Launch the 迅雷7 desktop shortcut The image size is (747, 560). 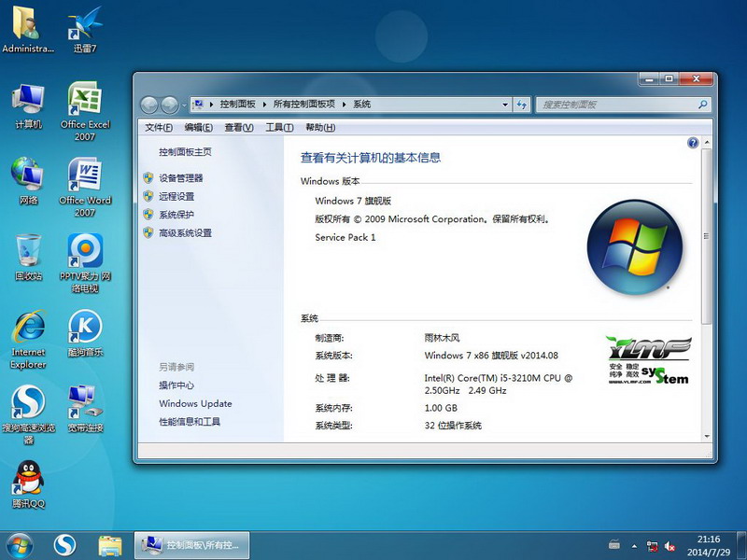tap(85, 29)
